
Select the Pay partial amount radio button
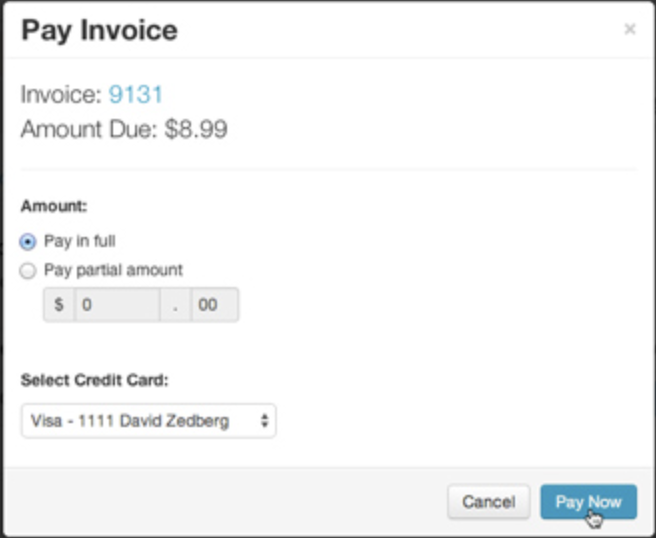[28, 270]
